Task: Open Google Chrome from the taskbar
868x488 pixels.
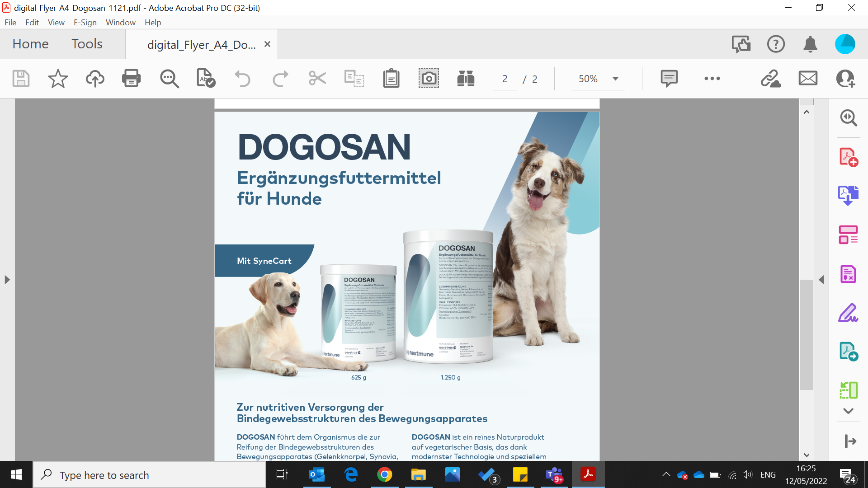Action: 384,475
